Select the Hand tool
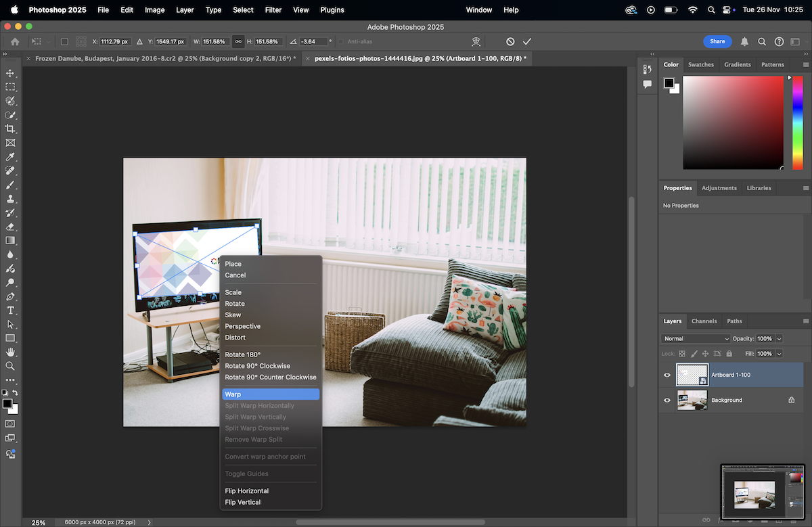812x527 pixels. [x=10, y=352]
